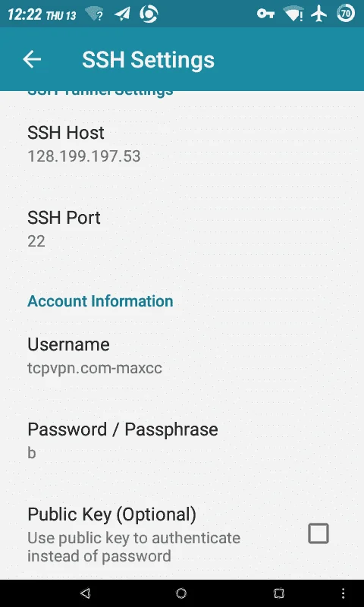Tap the Account Information section header
The height and width of the screenshot is (607, 364).
pyautogui.click(x=100, y=301)
